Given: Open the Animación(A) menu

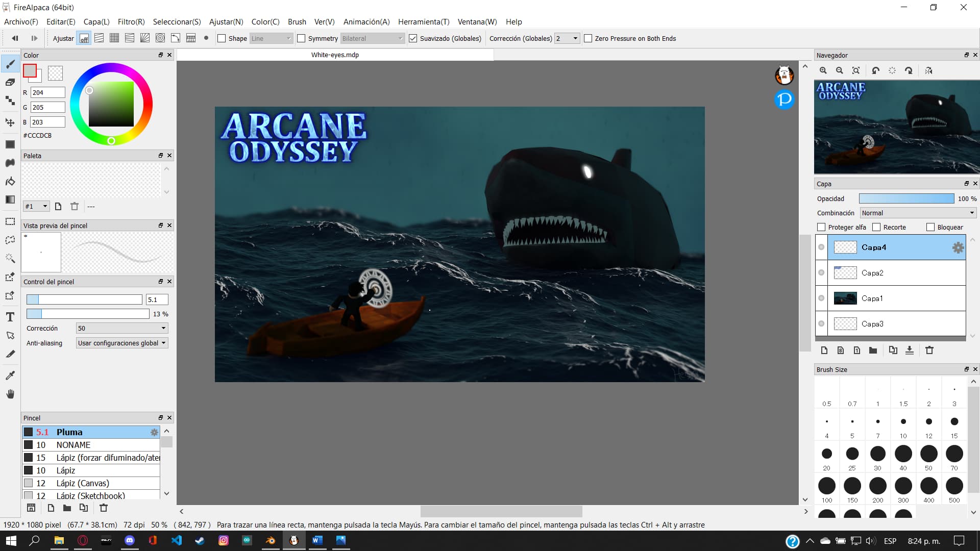Looking at the screenshot, I should (x=366, y=21).
